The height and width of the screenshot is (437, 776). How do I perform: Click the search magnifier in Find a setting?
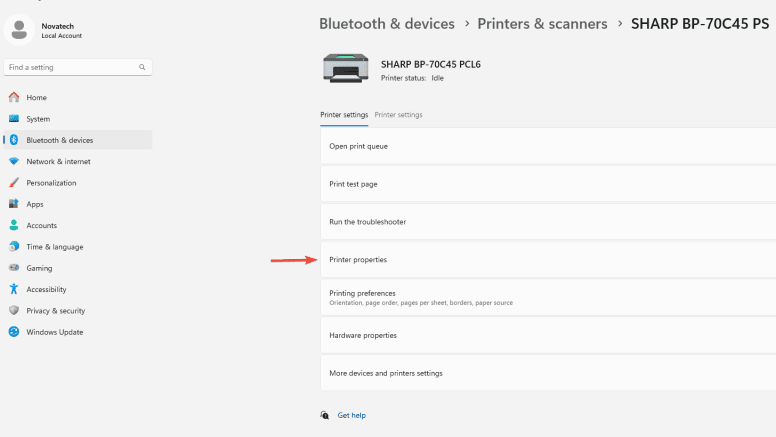(143, 68)
